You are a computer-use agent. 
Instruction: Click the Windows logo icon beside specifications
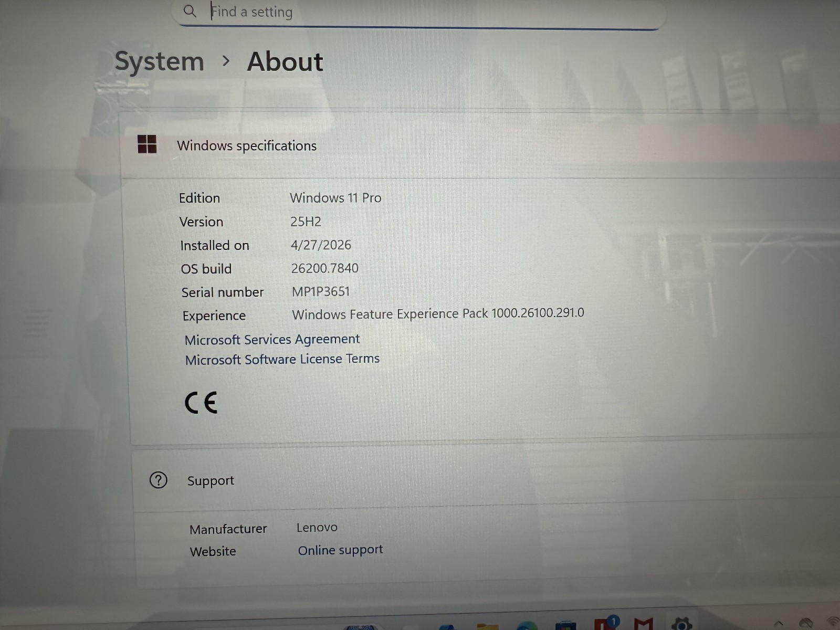click(147, 144)
